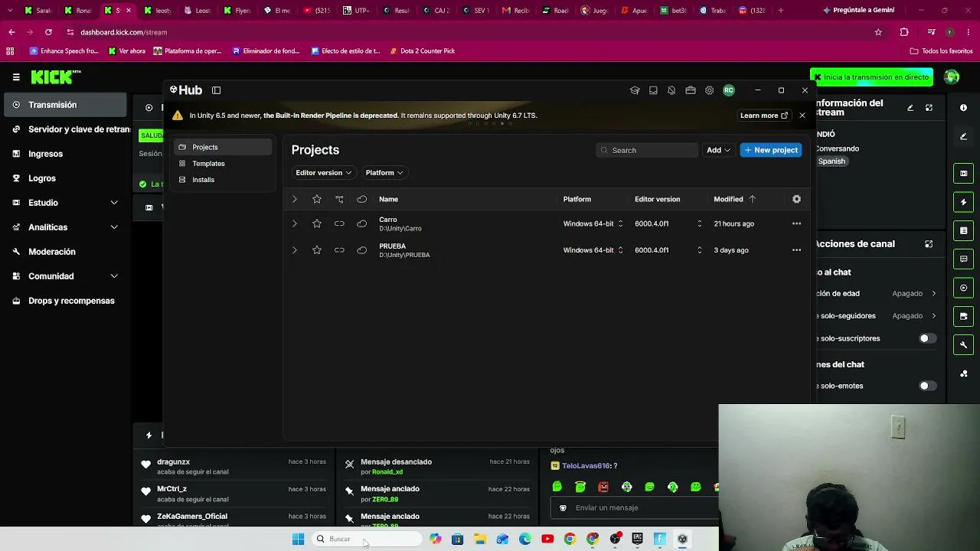Open Unity Hub icon on the taskbar
Screen dimensions: 980x551
(x=682, y=540)
